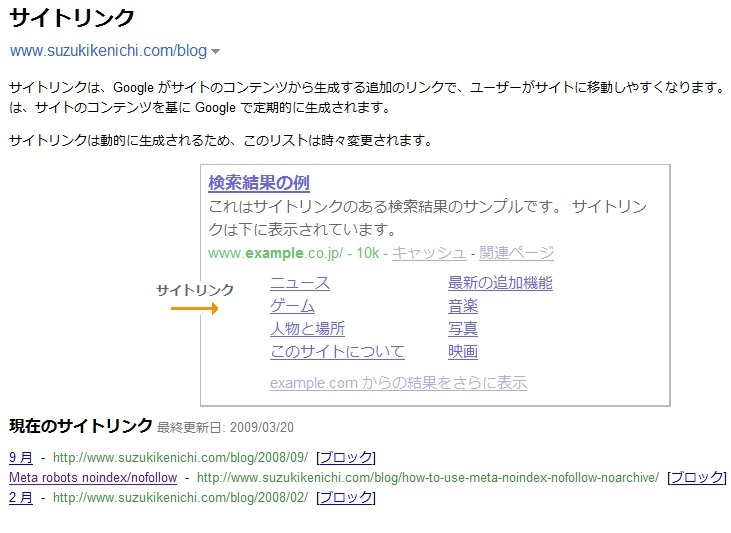Click the 最新の追加機能 sitelink
The image size is (731, 533).
pos(500,283)
